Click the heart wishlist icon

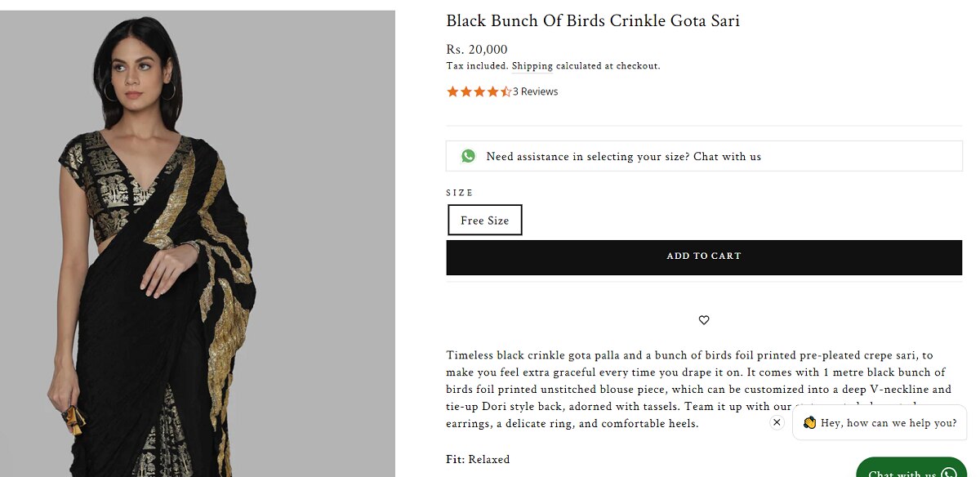coord(704,320)
